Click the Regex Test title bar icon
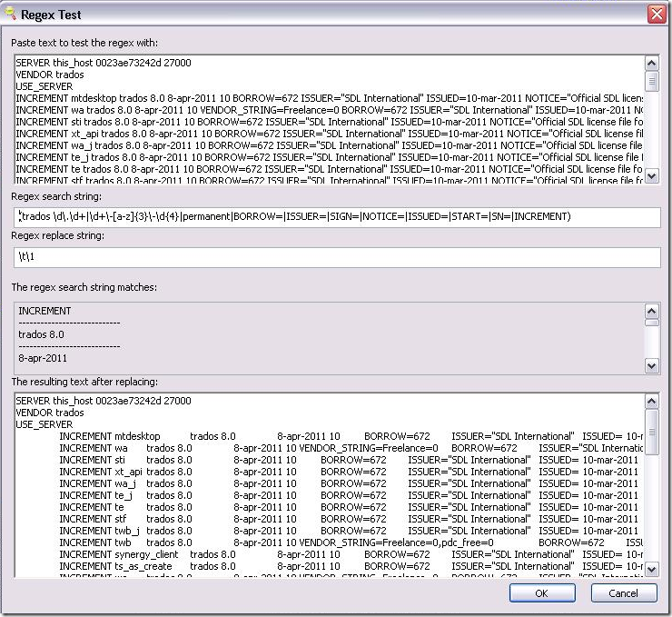 [10, 14]
